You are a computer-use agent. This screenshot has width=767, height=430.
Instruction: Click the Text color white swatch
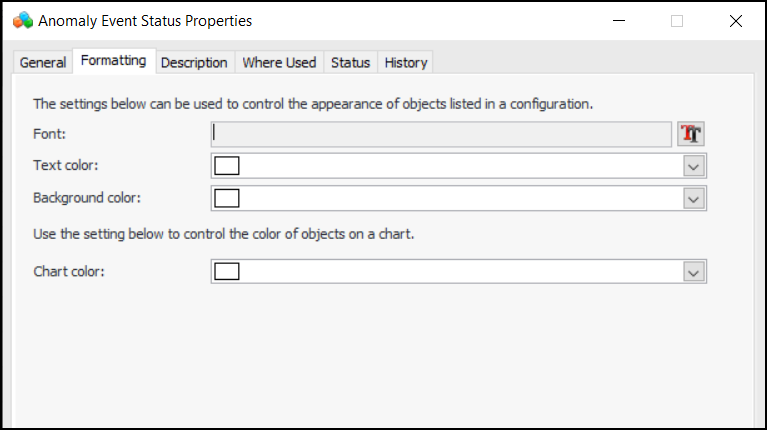coord(227,166)
